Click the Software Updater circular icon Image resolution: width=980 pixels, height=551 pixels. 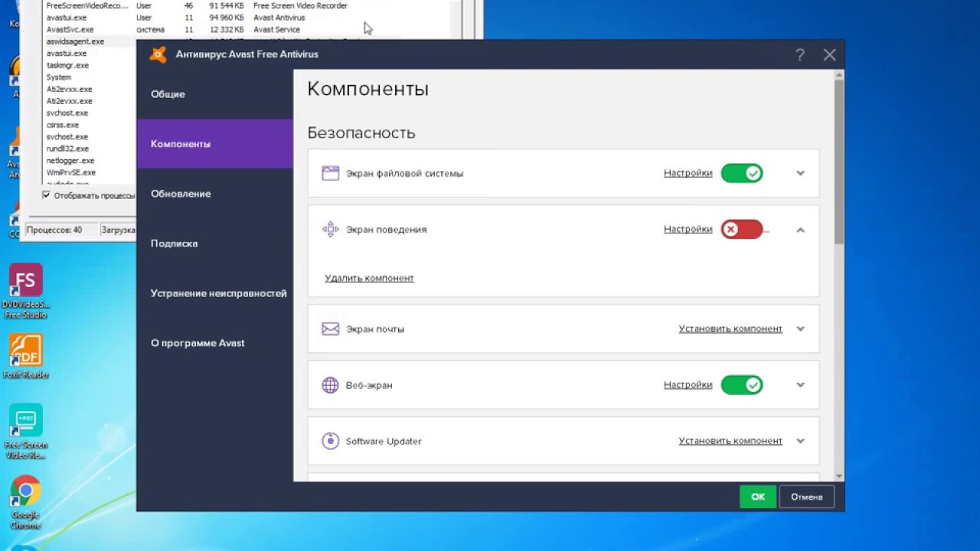click(x=330, y=441)
